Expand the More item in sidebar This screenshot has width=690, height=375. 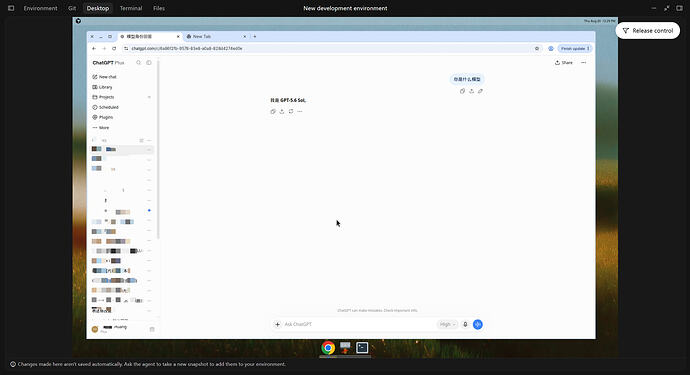(101, 128)
